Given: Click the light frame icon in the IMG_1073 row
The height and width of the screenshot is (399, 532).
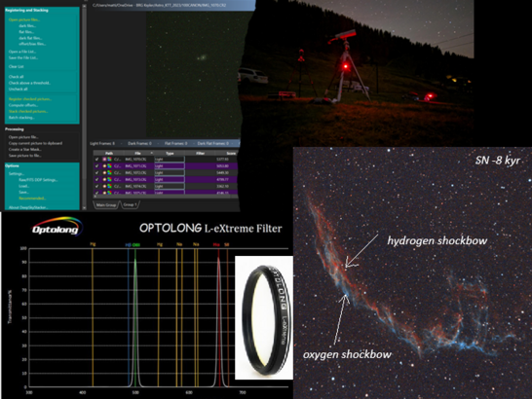Looking at the screenshot, I should tap(104, 179).
